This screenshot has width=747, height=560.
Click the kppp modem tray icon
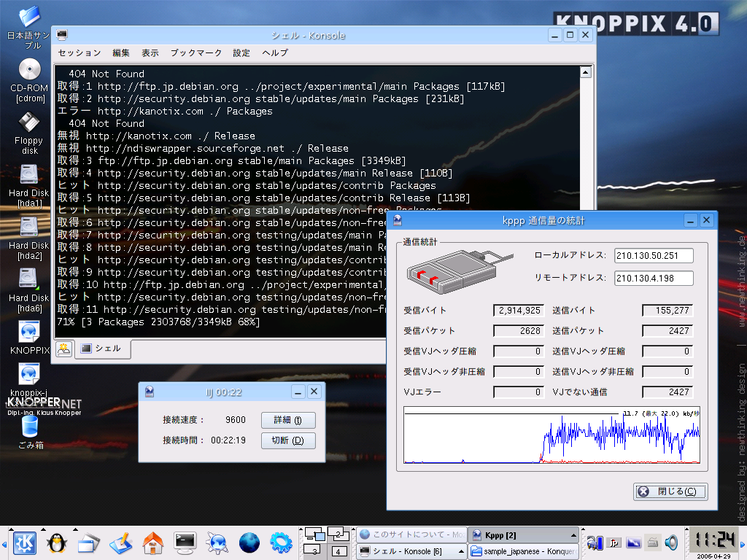pos(595,542)
